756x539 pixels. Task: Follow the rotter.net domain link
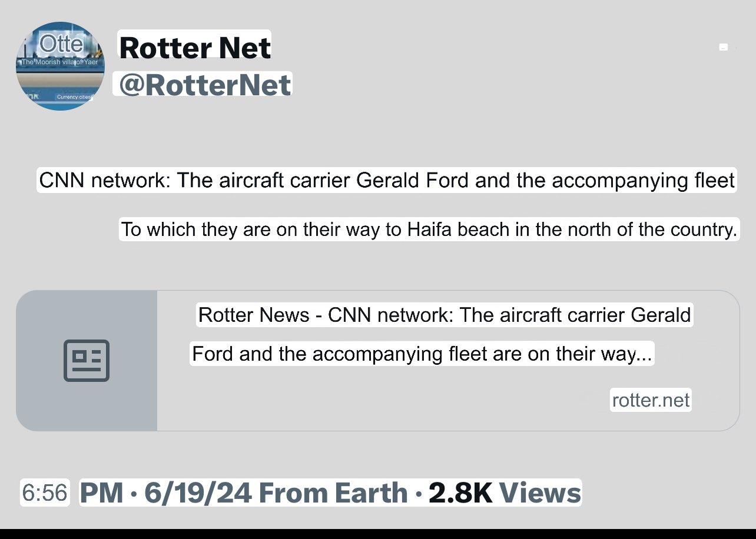[x=651, y=400]
